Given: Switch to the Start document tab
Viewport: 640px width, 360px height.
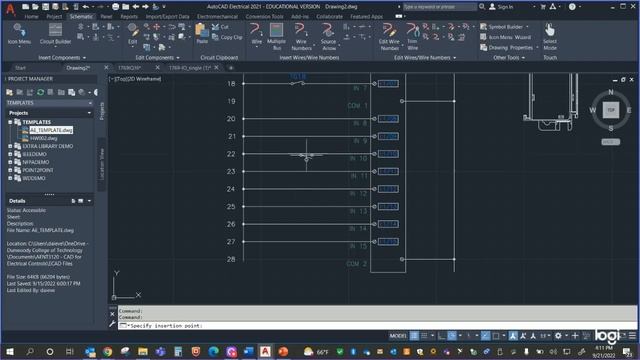Looking at the screenshot, I should 20,68.
